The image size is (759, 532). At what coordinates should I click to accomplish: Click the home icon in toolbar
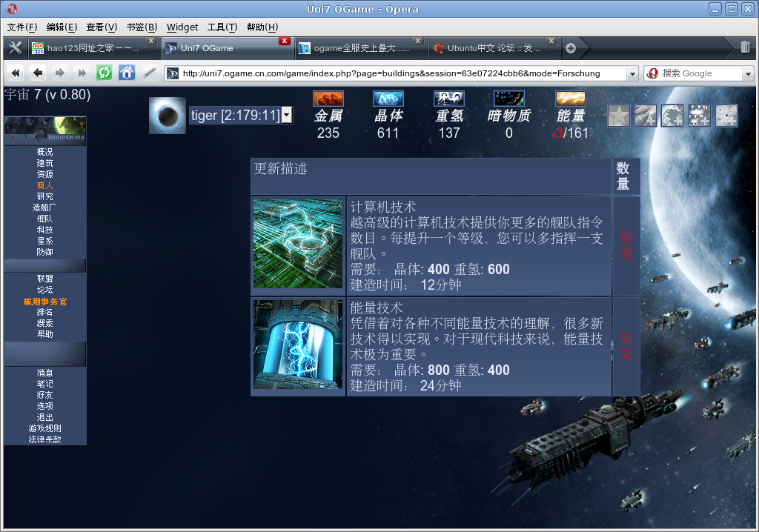coord(127,73)
